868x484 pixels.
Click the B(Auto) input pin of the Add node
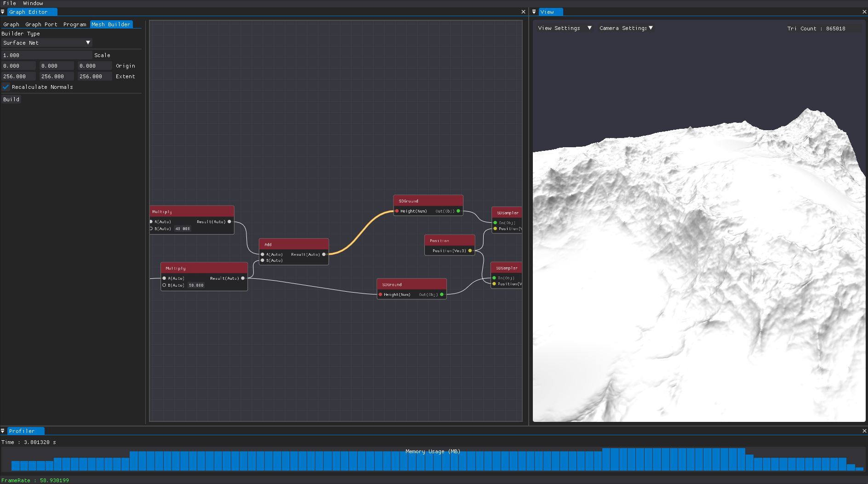(263, 260)
